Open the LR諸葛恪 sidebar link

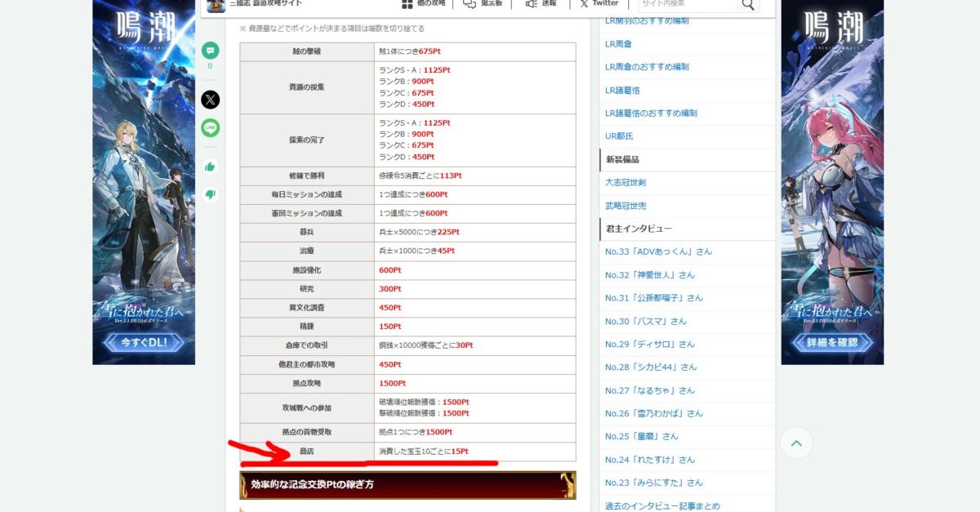tap(622, 90)
